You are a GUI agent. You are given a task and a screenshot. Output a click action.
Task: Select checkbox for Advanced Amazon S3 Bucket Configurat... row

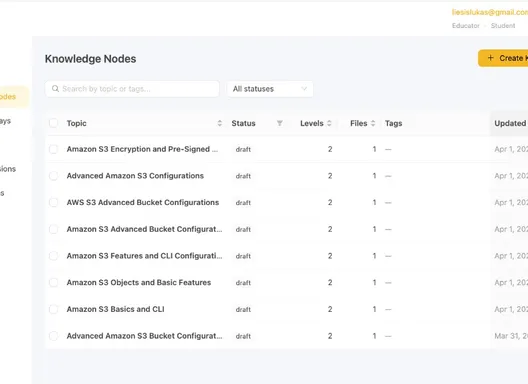[53, 336]
